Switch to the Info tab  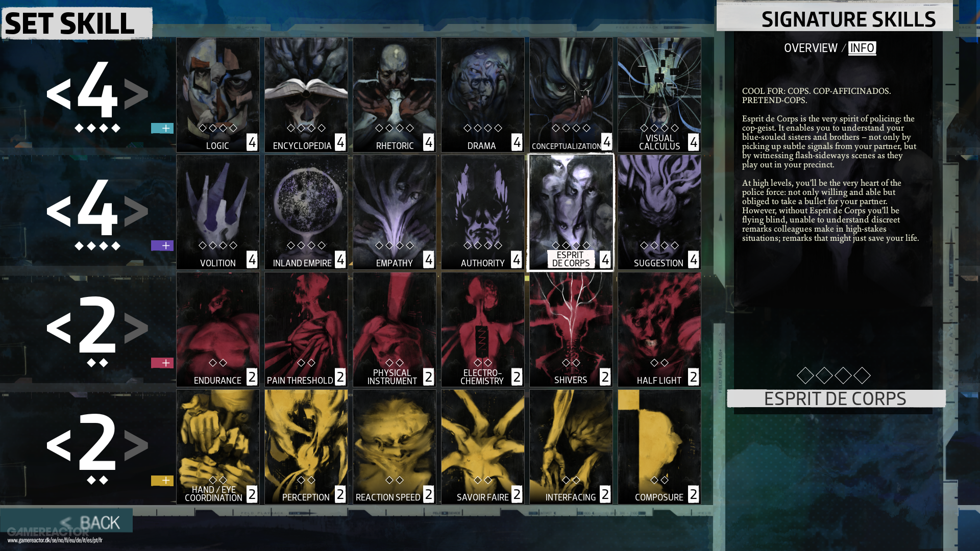tap(862, 48)
